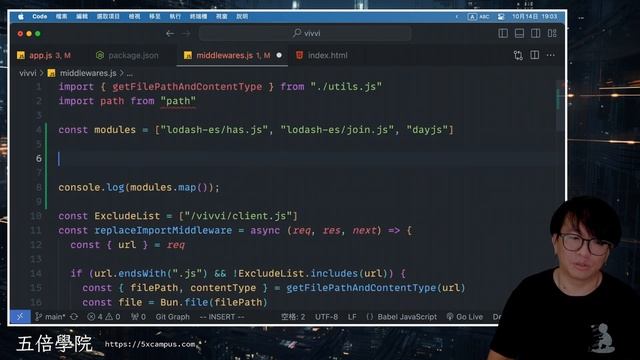Image resolution: width=640 pixels, height=360 pixels.
Task: Open the errors and warnings counter
Action: click(104, 317)
